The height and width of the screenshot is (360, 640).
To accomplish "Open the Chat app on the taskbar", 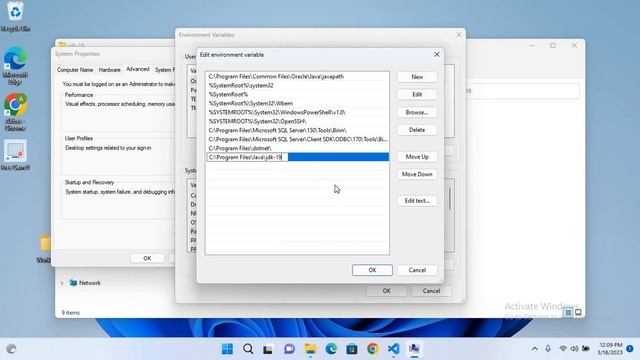I will point(289,349).
